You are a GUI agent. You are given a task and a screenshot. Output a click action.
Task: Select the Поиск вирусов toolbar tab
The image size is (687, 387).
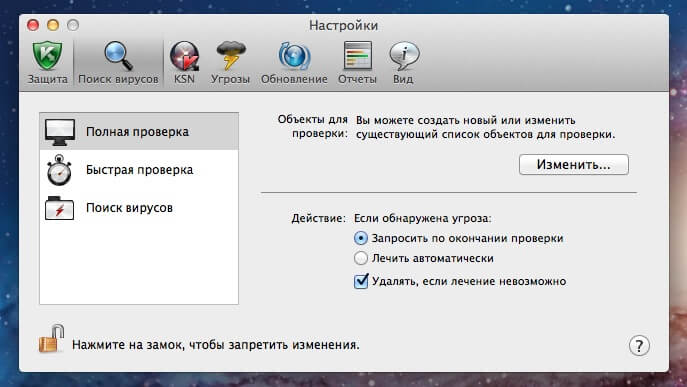118,62
